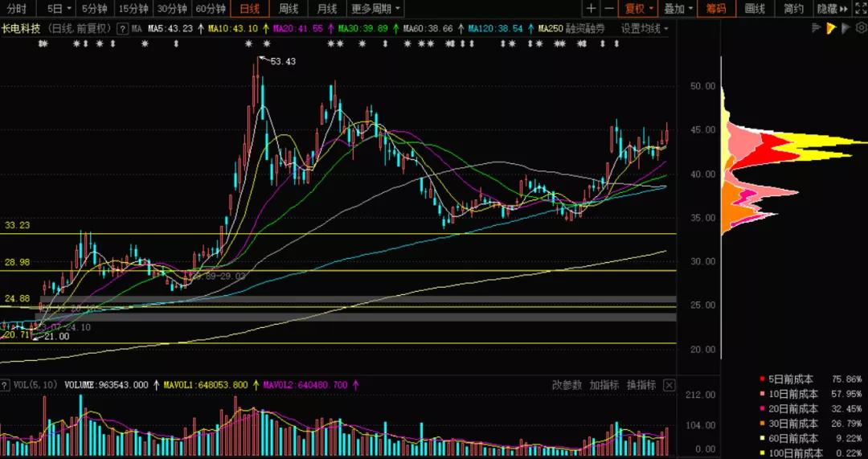The width and height of the screenshot is (868, 459).
Task: Open the 叠加 overlay dropdown
Action: [678, 8]
